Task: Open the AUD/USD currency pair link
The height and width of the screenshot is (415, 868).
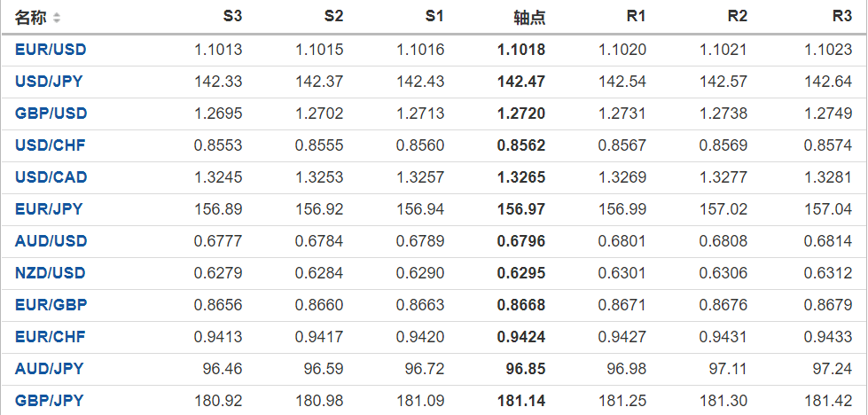Action: pyautogui.click(x=51, y=241)
